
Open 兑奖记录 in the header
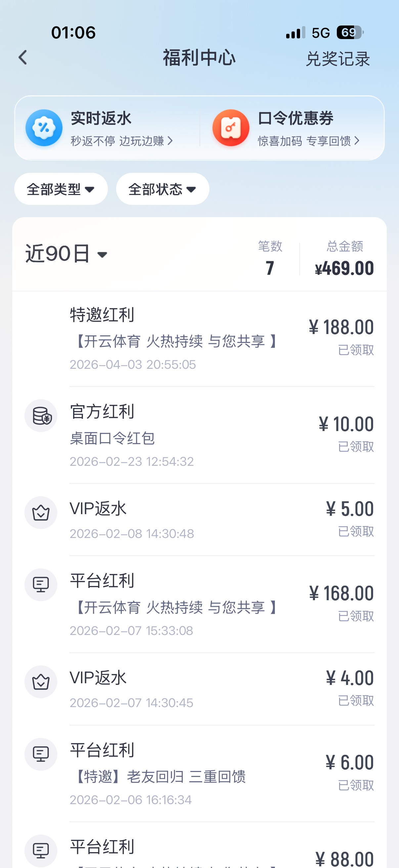click(338, 59)
